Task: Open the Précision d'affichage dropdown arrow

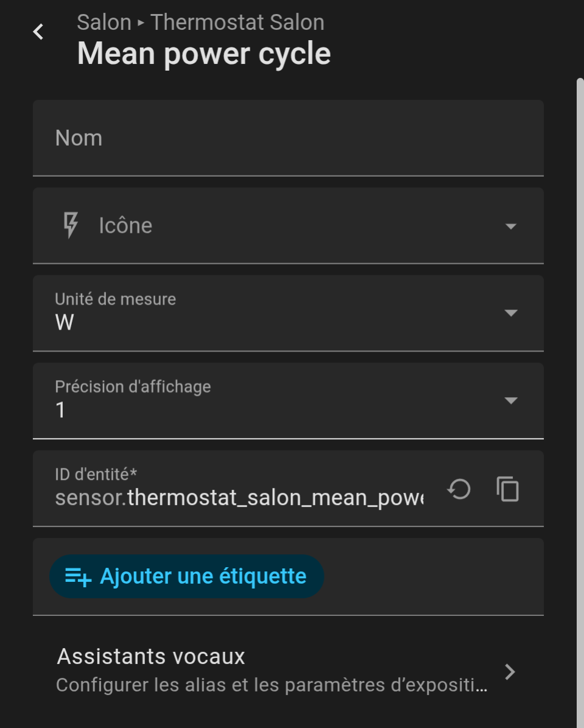Action: pos(511,400)
